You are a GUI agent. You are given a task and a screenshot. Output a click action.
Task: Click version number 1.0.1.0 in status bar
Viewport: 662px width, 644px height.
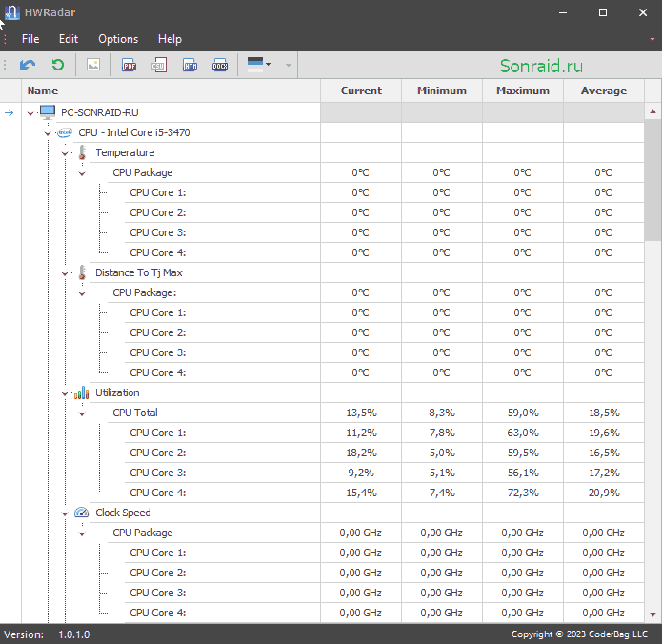(74, 634)
